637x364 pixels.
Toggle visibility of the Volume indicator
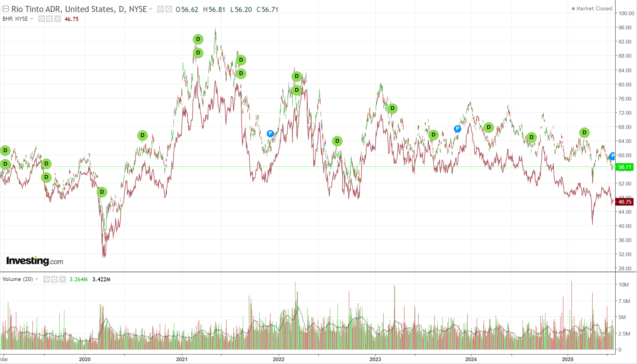pos(47,279)
